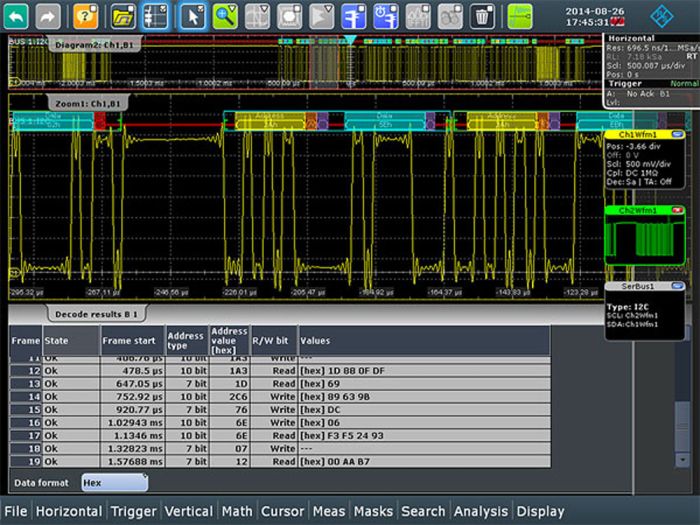The width and height of the screenshot is (700, 525).
Task: Open the Masks menu
Action: [373, 511]
